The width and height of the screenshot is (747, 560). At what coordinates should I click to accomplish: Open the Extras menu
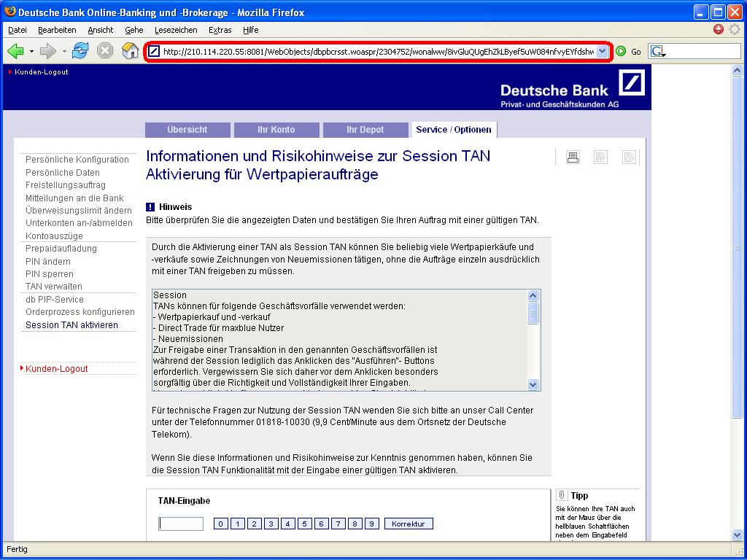[x=220, y=30]
